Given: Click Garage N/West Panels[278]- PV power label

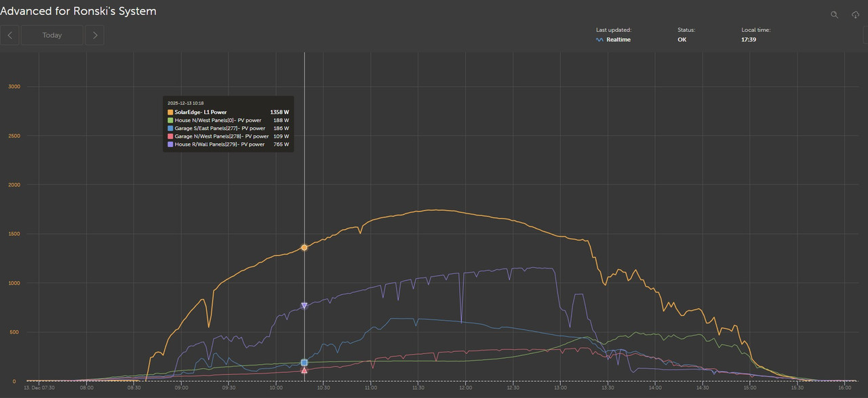Looking at the screenshot, I should tap(222, 136).
